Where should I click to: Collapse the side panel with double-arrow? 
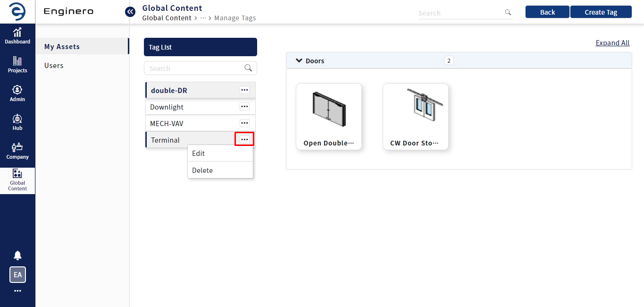click(130, 12)
